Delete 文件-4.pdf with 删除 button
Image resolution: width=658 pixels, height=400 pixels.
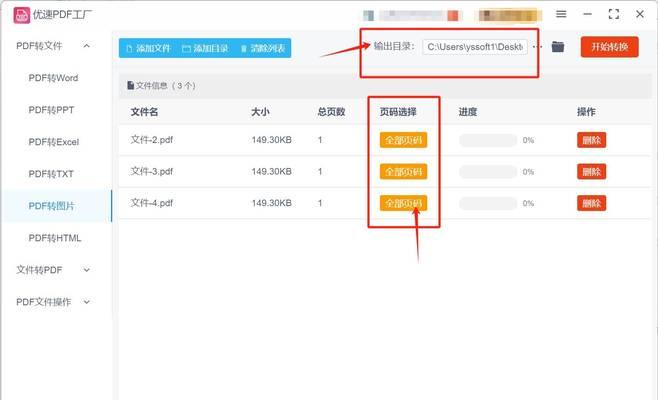[x=591, y=203]
